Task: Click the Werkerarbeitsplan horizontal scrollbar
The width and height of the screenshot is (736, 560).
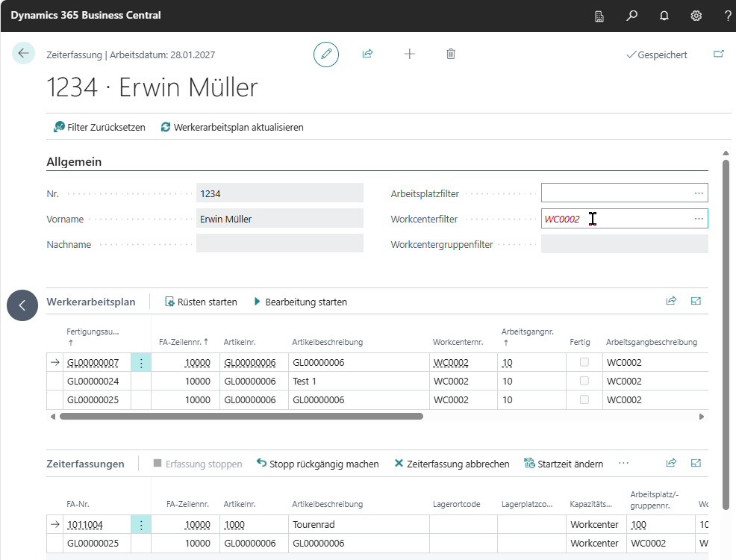Action: [x=241, y=417]
